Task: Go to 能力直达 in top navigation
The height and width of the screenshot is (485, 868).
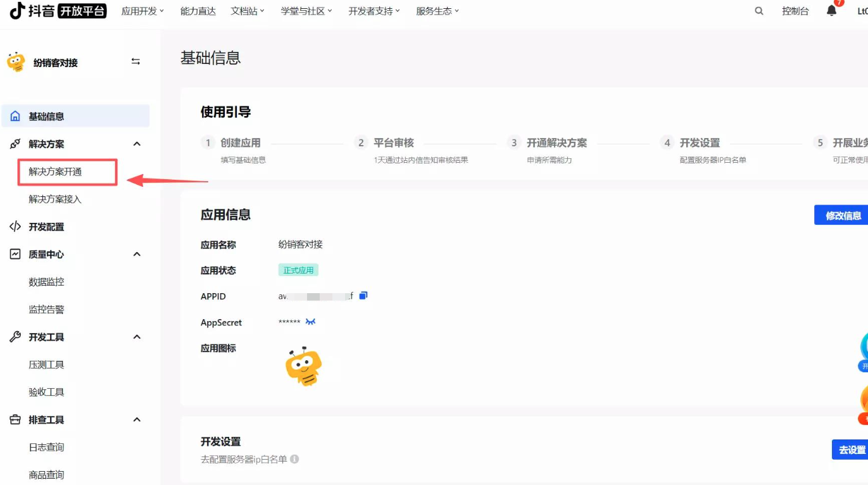Action: [x=198, y=11]
